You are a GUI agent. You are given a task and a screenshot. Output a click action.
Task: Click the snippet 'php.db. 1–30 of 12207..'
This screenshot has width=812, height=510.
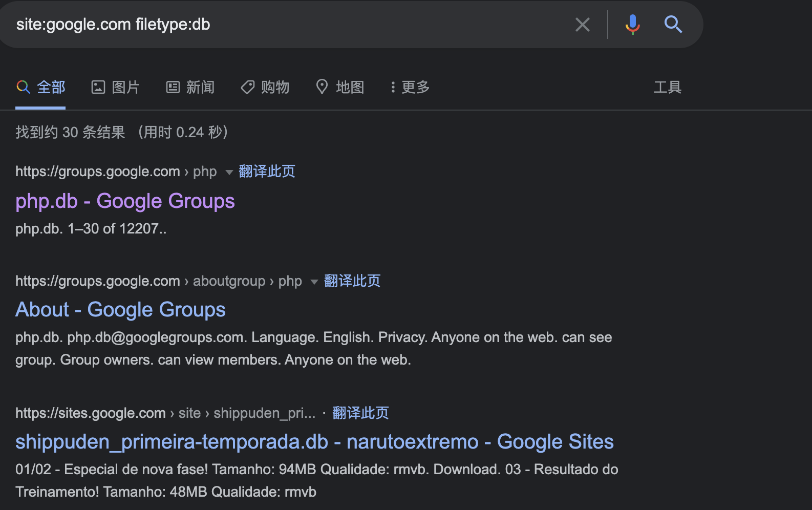tap(91, 228)
